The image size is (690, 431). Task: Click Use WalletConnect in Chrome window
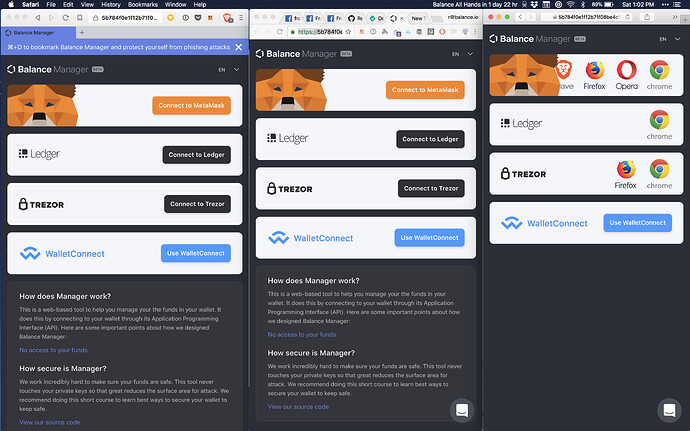coord(429,238)
